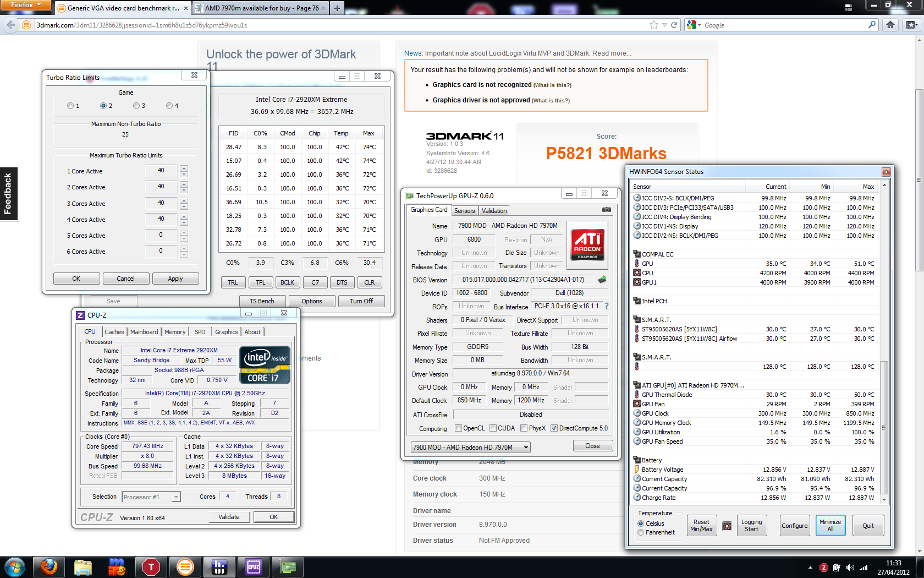Click the Windows Start orb
This screenshot has height=578, width=924.
15,566
